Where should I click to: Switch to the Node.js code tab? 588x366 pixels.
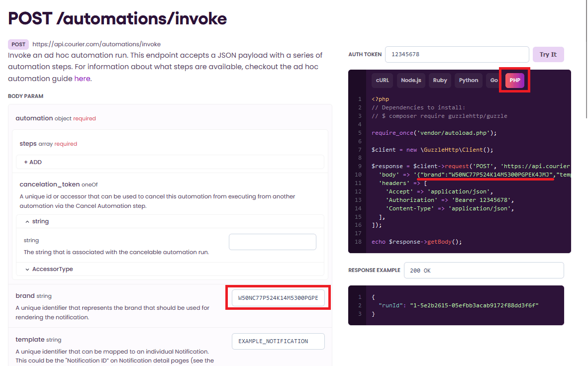[x=411, y=80]
